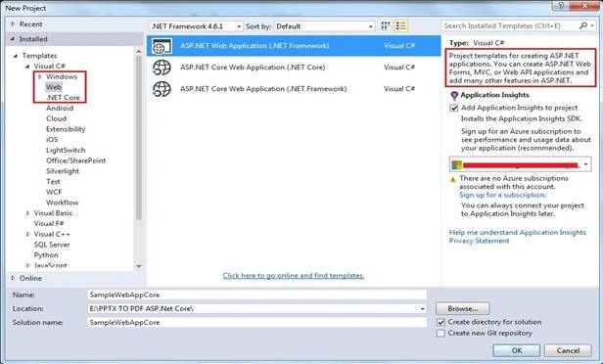This screenshot has width=603, height=364.
Task: Collapse the Visual C# tree node
Action: tap(27, 67)
